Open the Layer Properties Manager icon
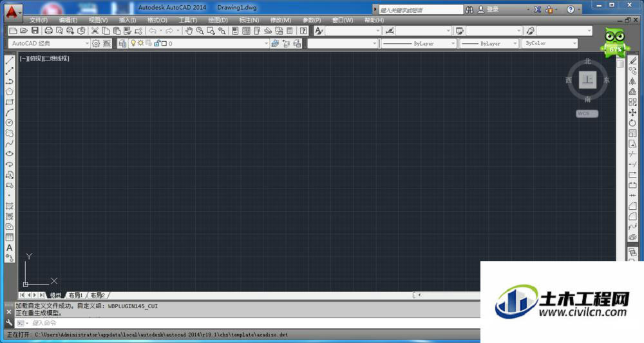Screen dimensions: 644x343 coord(122,44)
